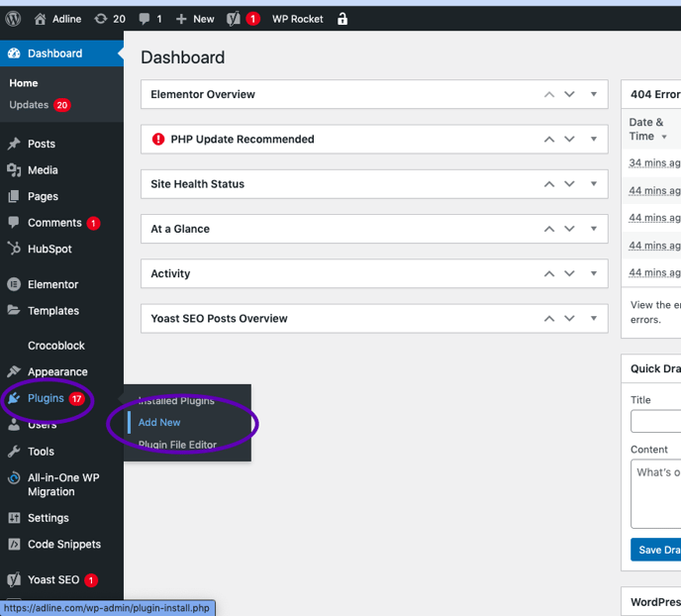Screen dimensions: 681x616
Task: Click Quick Draft Title input field
Action: (x=656, y=421)
